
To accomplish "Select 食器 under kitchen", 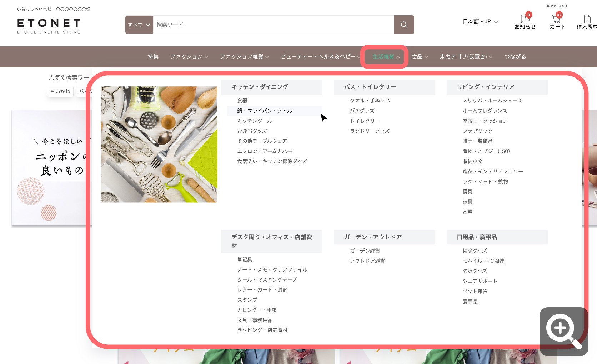I will (x=242, y=101).
